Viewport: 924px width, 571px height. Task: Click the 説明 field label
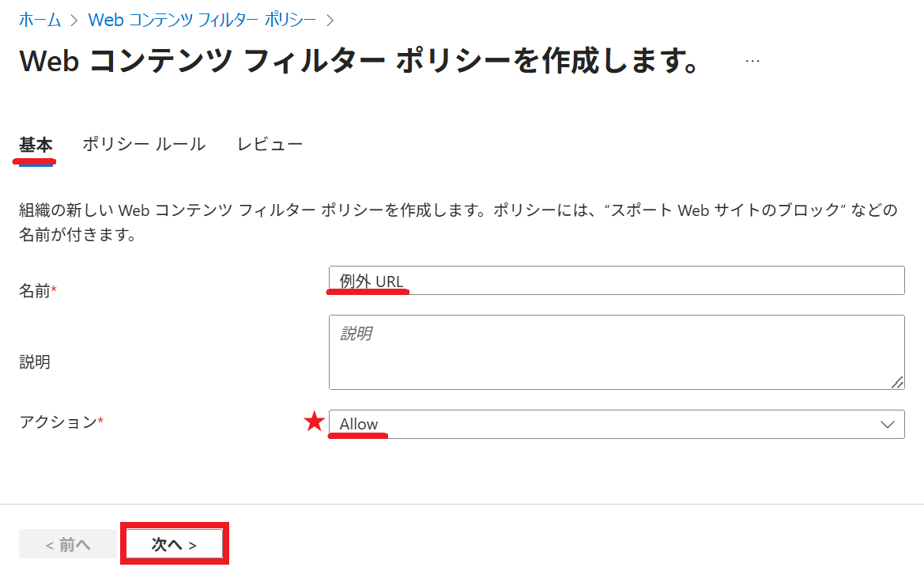[x=35, y=361]
